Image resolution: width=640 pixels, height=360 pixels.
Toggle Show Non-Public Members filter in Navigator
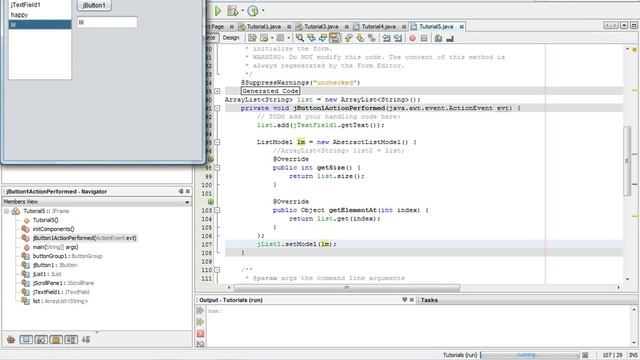56,339
